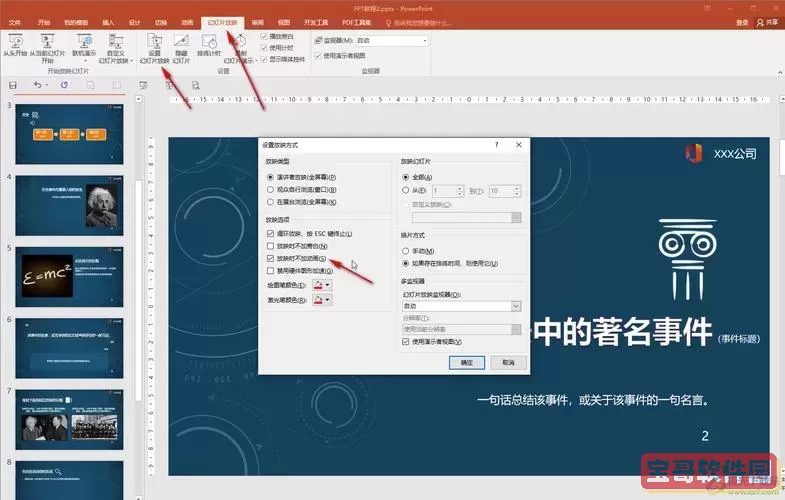Image resolution: width=785 pixels, height=500 pixels.
Task: Open 视图 View tab
Action: pos(284,23)
